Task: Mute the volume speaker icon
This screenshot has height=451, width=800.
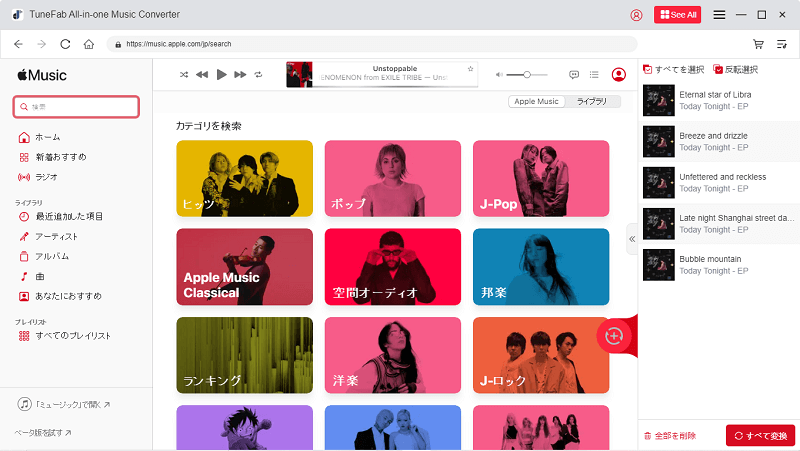Action: click(499, 75)
